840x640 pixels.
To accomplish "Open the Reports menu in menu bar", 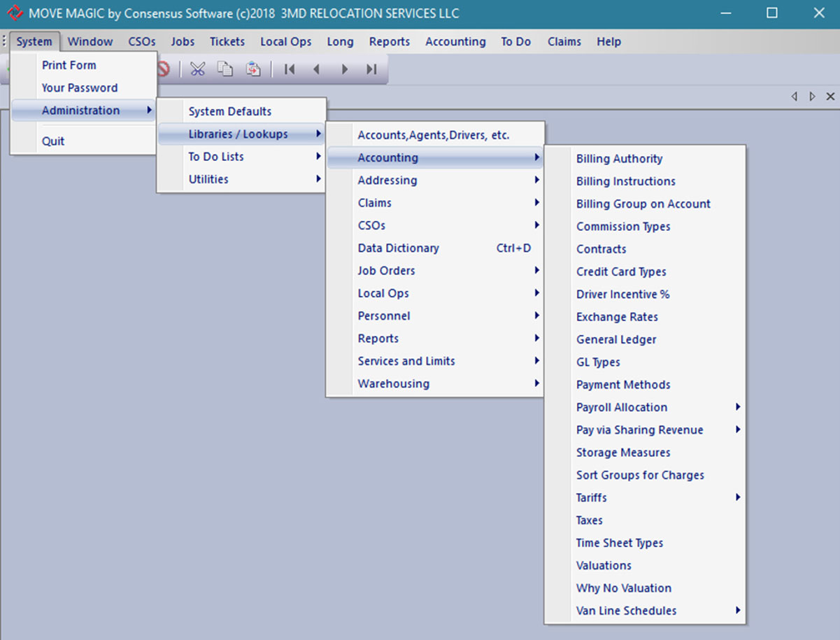I will point(390,41).
